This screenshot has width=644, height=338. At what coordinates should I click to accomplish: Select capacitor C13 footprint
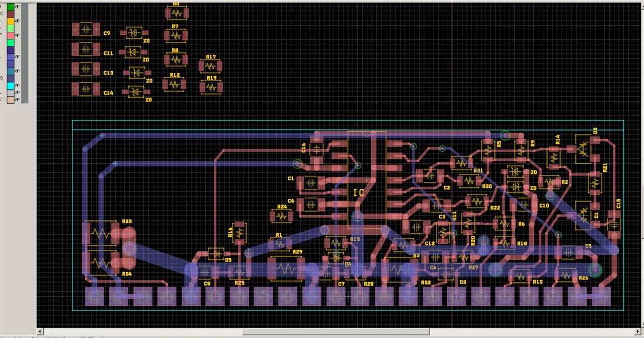click(x=86, y=69)
